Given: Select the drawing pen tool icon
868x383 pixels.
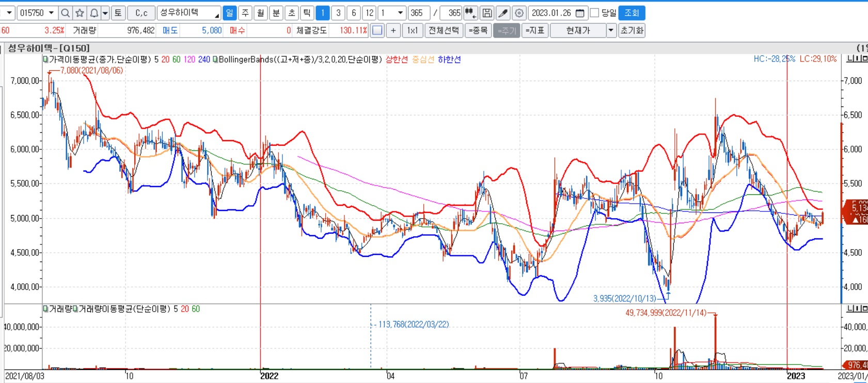Looking at the screenshot, I should pyautogui.click(x=503, y=13).
